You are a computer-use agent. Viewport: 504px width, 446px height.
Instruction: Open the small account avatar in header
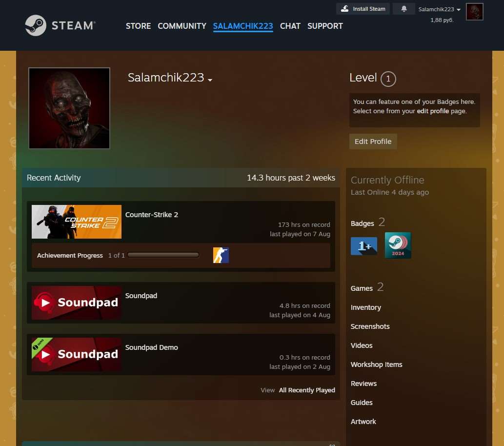[x=474, y=12]
